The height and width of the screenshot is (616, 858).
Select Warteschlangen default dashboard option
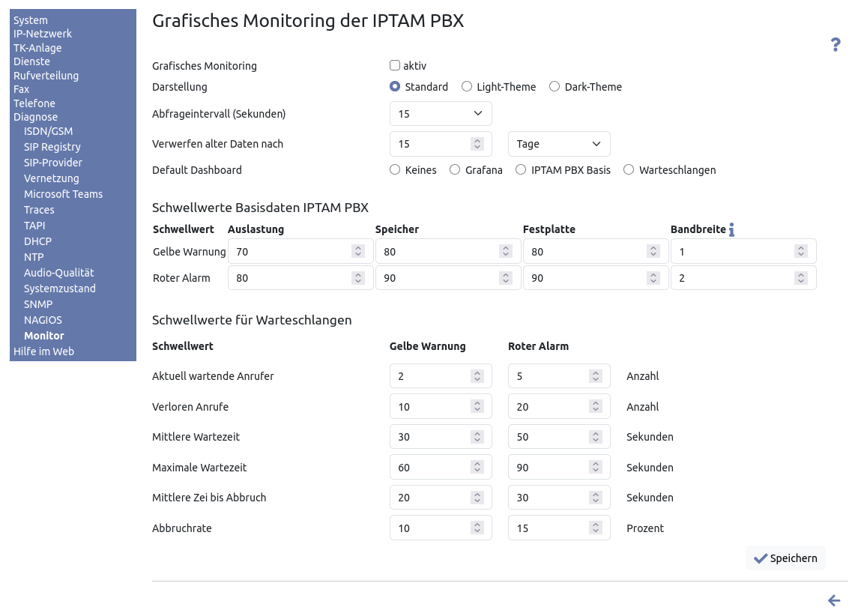629,170
